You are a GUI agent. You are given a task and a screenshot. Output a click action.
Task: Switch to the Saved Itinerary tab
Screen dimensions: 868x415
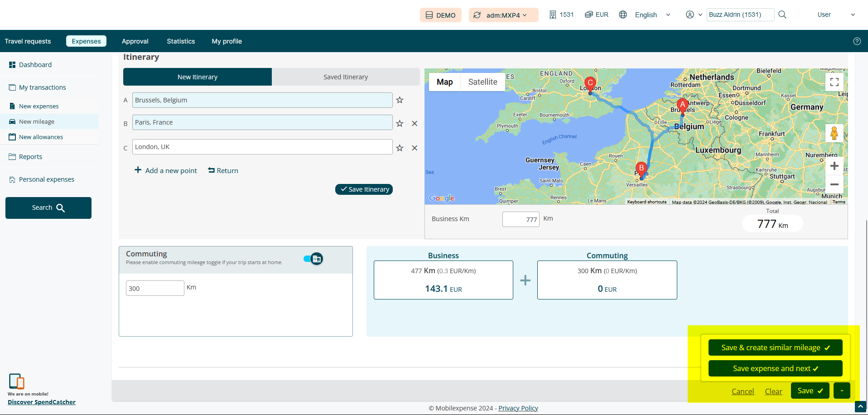click(346, 77)
